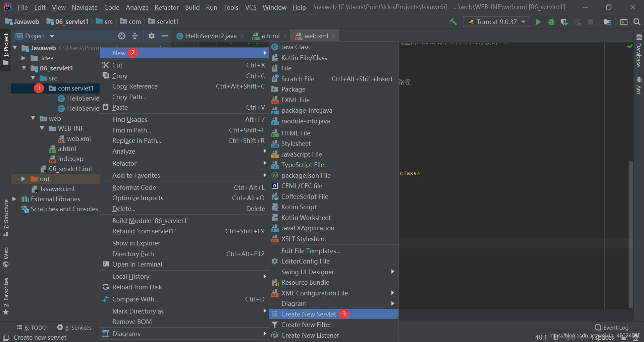
Task: Open the Analyze menu in menu bar
Action: click(x=137, y=7)
